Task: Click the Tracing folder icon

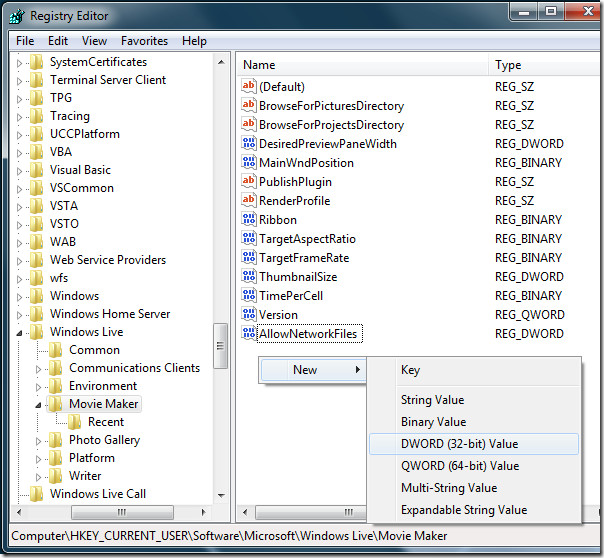Action: click(37, 116)
